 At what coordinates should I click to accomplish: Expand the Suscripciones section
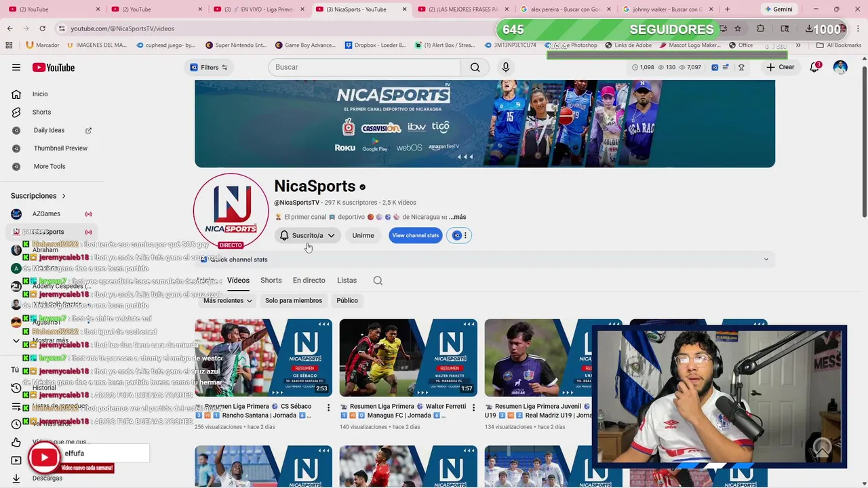(38, 196)
